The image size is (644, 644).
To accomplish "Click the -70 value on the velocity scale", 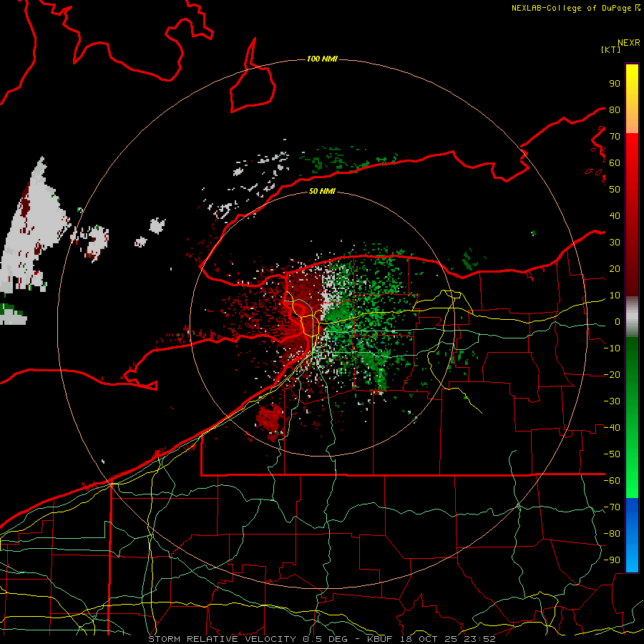I will pos(612,507).
